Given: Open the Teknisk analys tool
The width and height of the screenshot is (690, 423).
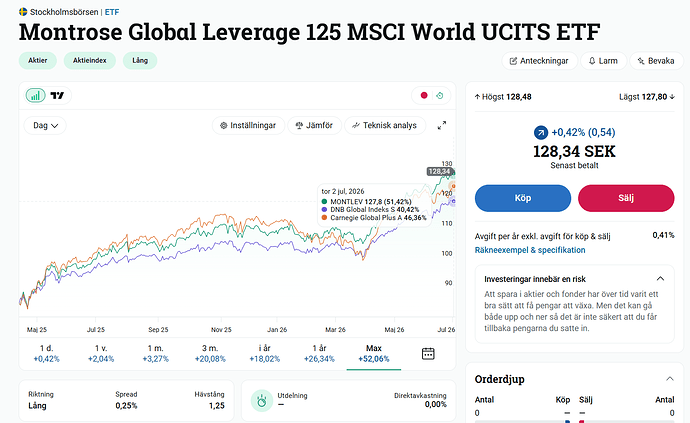Looking at the screenshot, I should [385, 125].
